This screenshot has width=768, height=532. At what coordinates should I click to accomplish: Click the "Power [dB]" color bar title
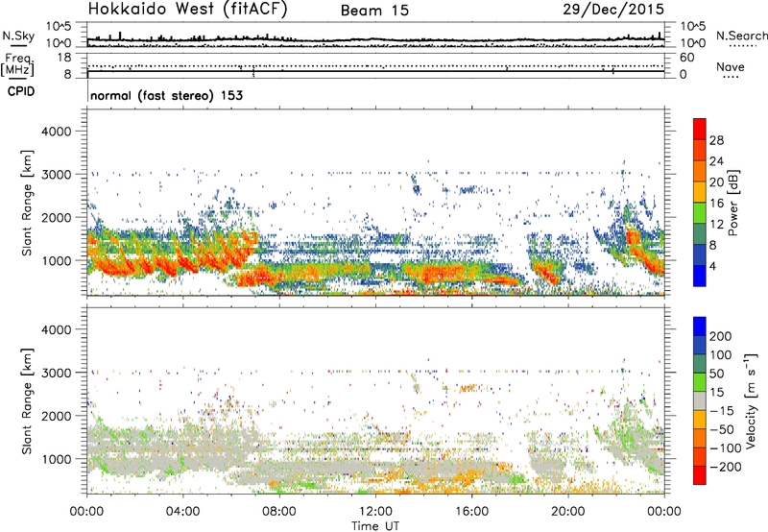pyautogui.click(x=732, y=203)
